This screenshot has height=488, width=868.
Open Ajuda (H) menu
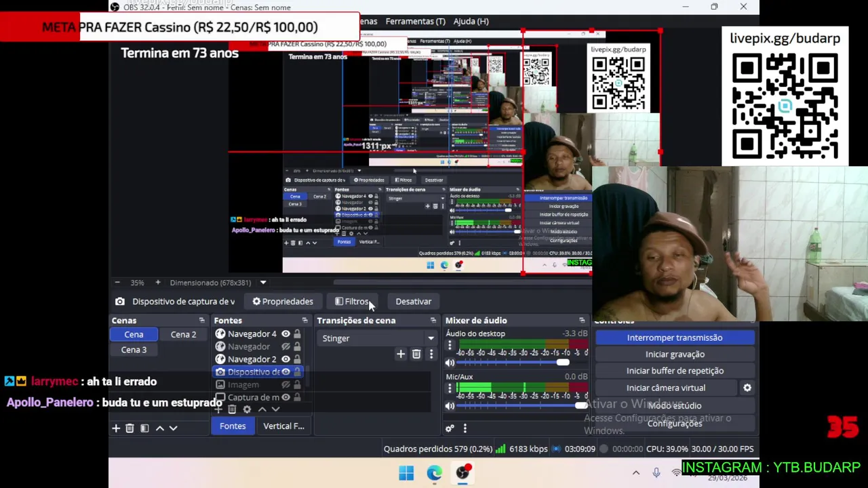(x=471, y=21)
